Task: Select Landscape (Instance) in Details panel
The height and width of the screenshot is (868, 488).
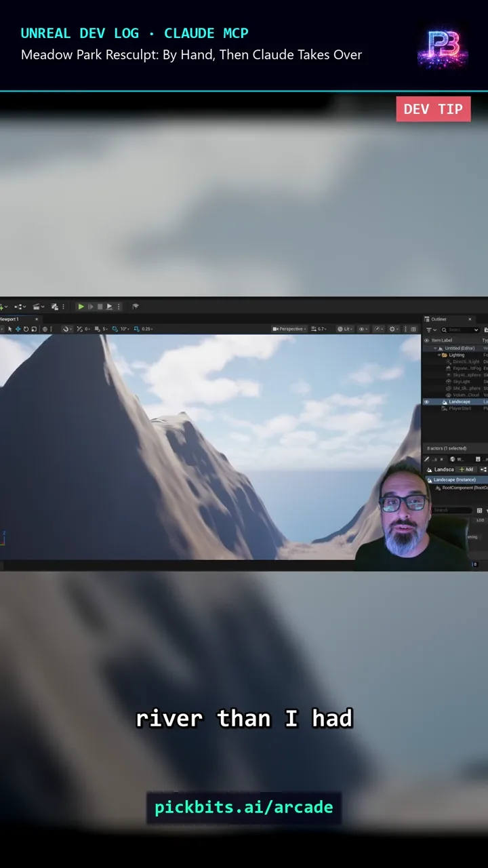Action: [455, 479]
